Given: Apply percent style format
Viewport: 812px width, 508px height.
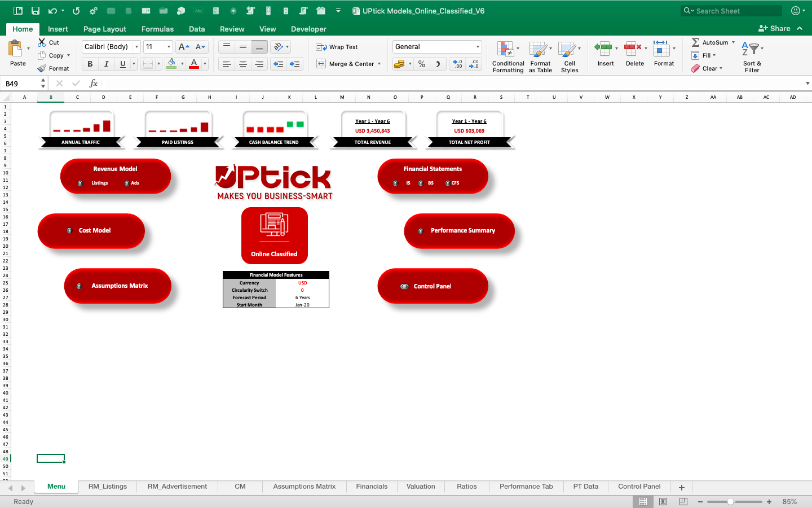Looking at the screenshot, I should point(422,64).
